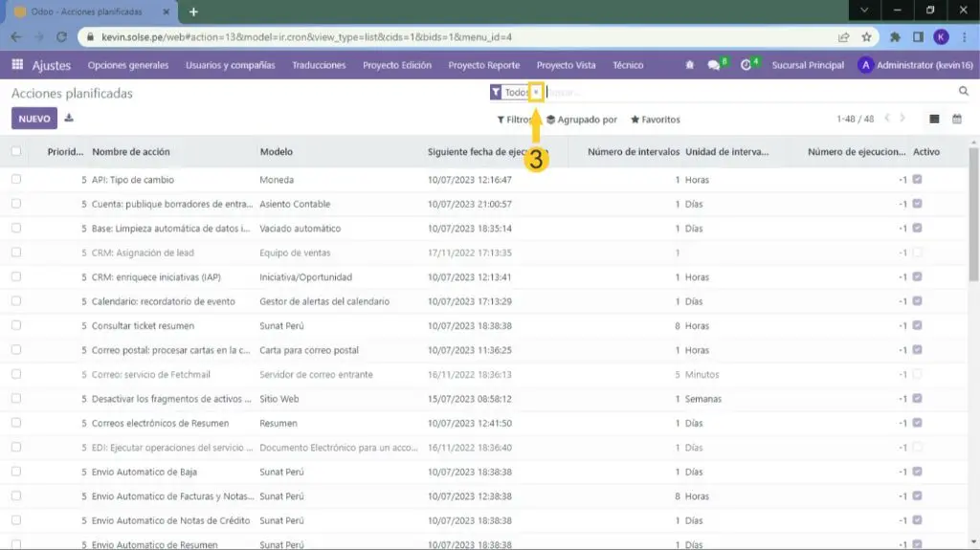Open the Técnico menu
980x550 pixels.
click(x=628, y=65)
